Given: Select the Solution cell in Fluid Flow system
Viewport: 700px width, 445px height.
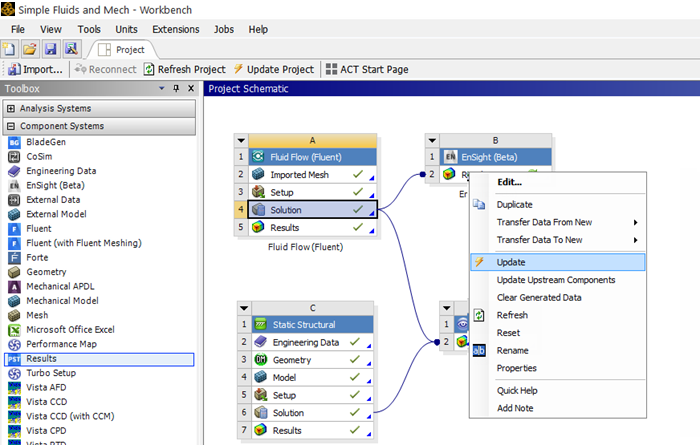Looking at the screenshot, I should point(312,210).
